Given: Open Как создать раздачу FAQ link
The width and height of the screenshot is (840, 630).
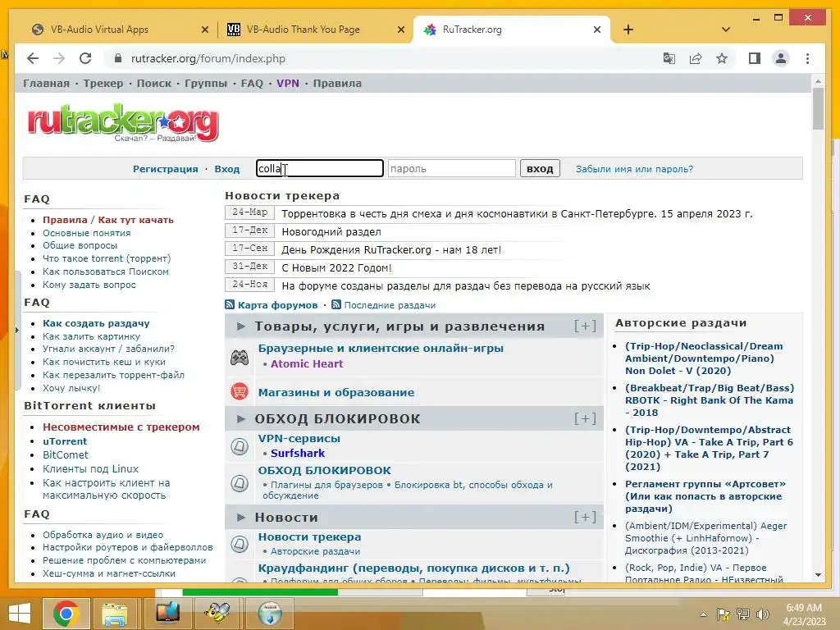Looking at the screenshot, I should point(96,323).
